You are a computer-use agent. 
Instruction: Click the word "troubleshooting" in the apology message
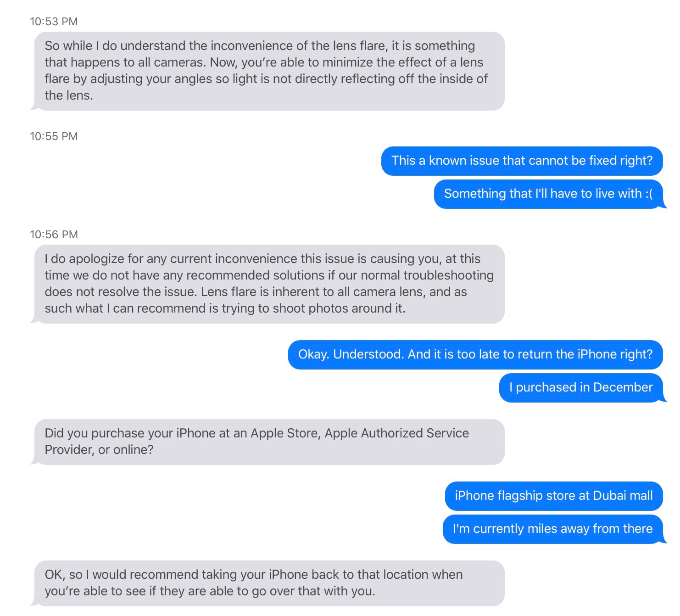point(448,275)
